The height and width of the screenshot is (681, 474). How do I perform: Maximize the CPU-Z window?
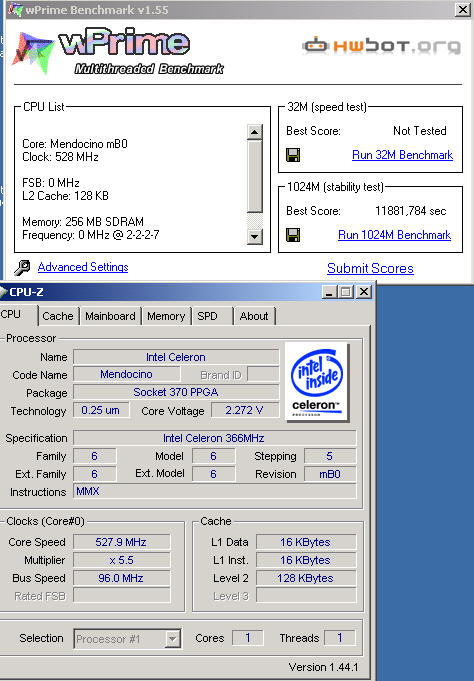pos(346,292)
